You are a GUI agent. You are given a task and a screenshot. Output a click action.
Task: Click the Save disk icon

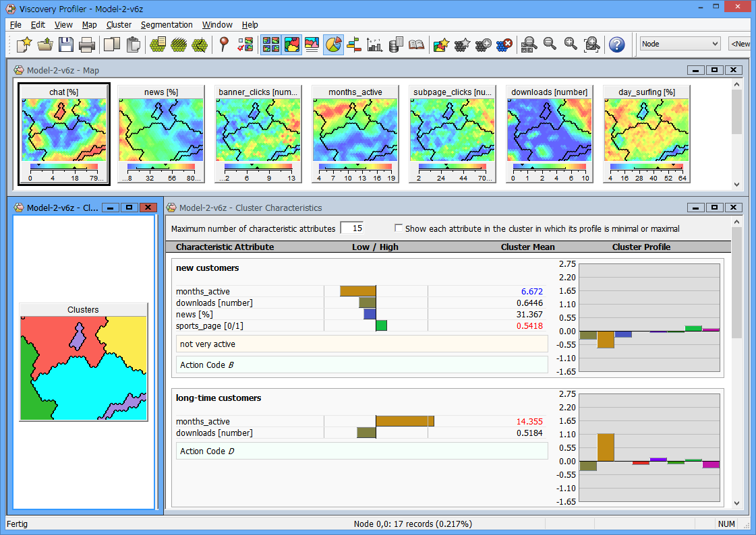[x=65, y=44]
